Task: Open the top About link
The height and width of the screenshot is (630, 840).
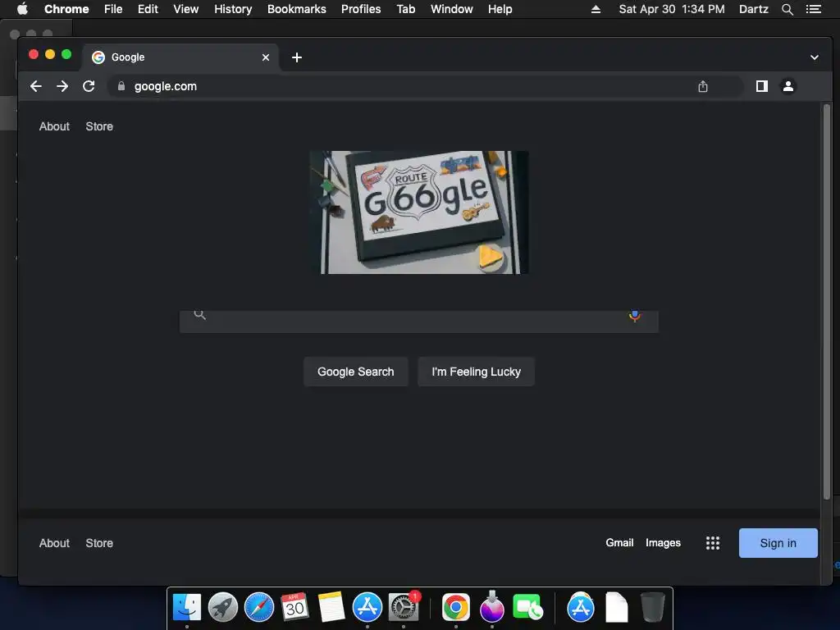Action: [54, 126]
